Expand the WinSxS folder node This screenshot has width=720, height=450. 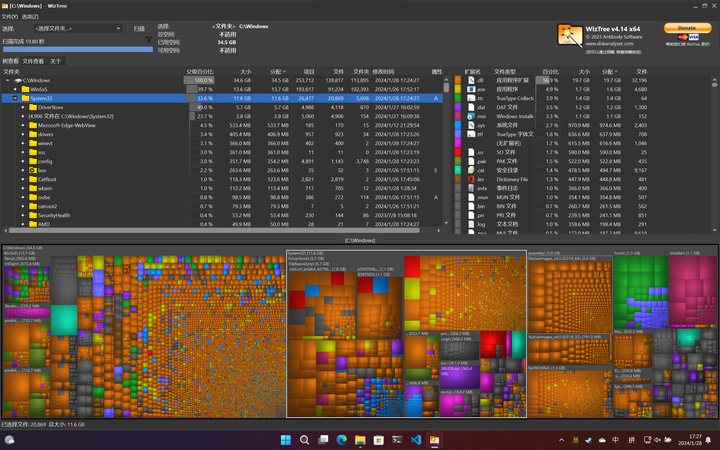pyautogui.click(x=14, y=89)
